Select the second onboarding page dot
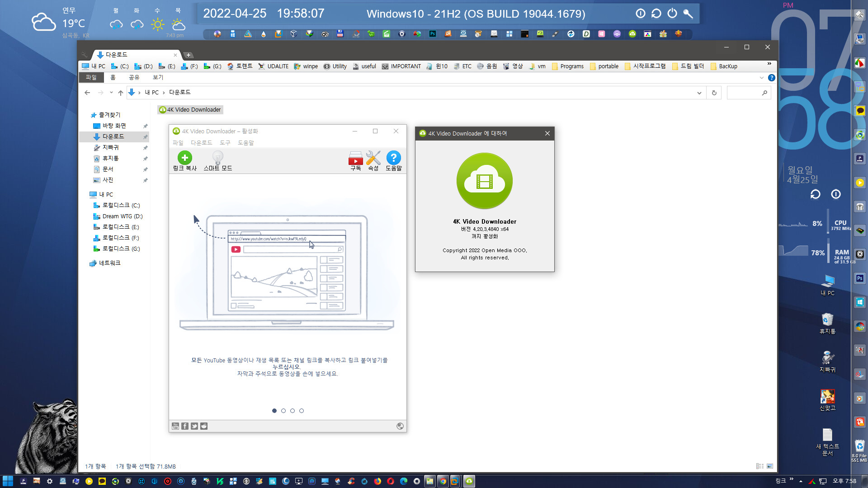The width and height of the screenshot is (868, 488). [283, 411]
